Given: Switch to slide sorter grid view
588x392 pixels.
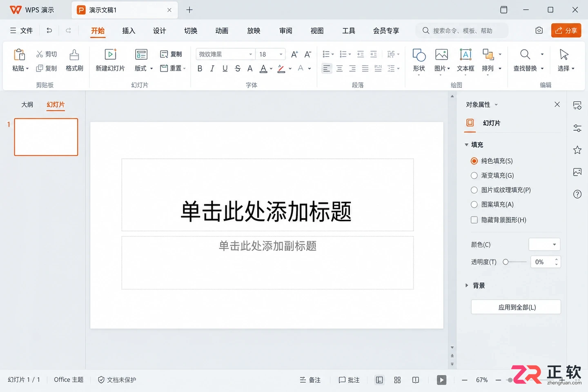Looking at the screenshot, I should point(397,380).
